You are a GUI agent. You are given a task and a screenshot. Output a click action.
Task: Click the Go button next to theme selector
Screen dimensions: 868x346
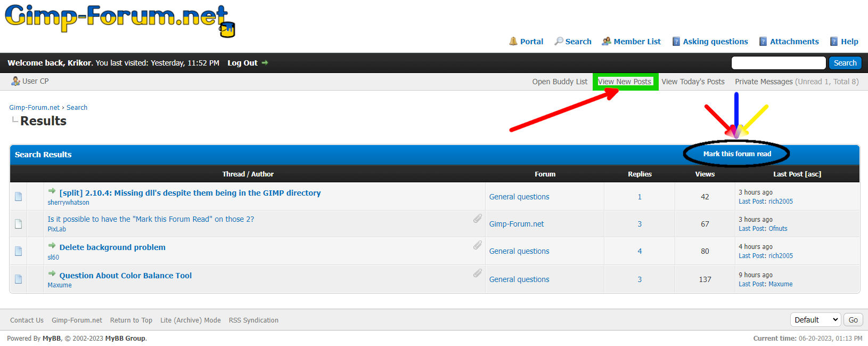[853, 320]
